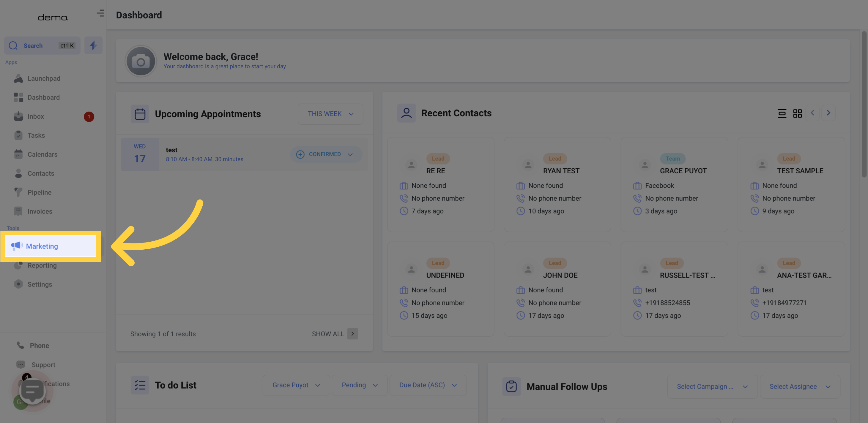
Task: Click the Search magnifier icon
Action: [13, 45]
